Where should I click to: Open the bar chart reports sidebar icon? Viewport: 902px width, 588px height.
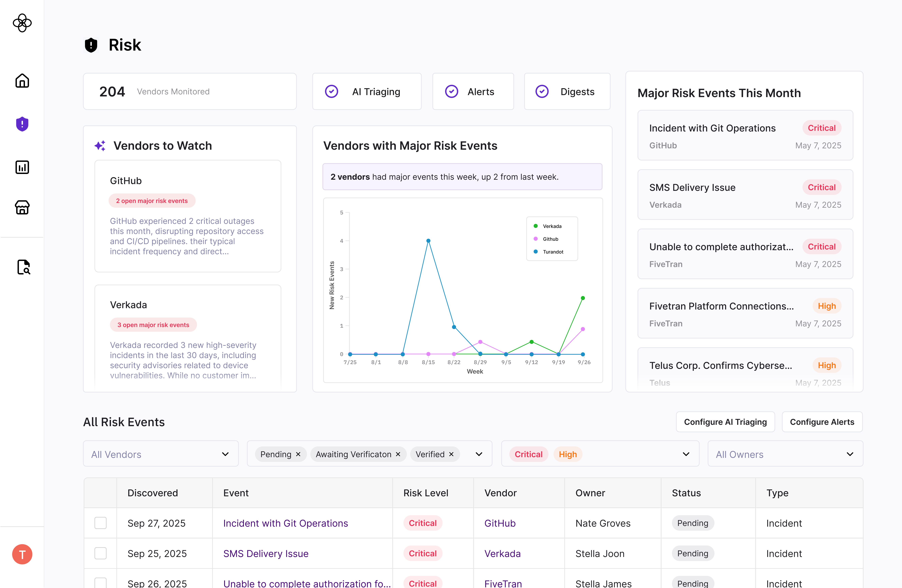(x=22, y=167)
